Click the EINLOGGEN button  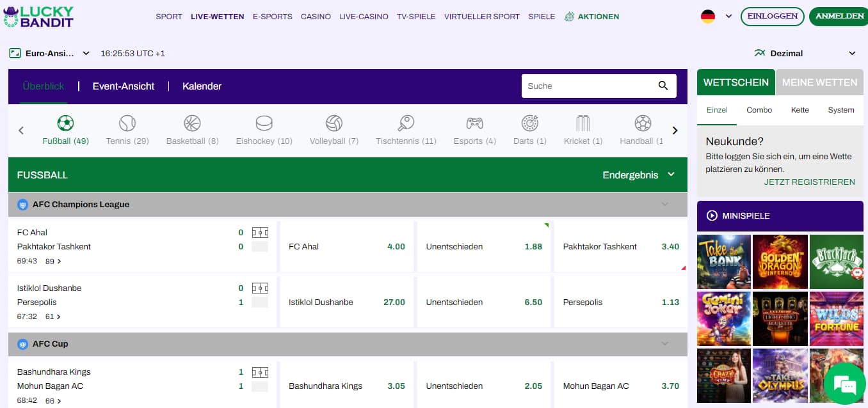point(773,17)
